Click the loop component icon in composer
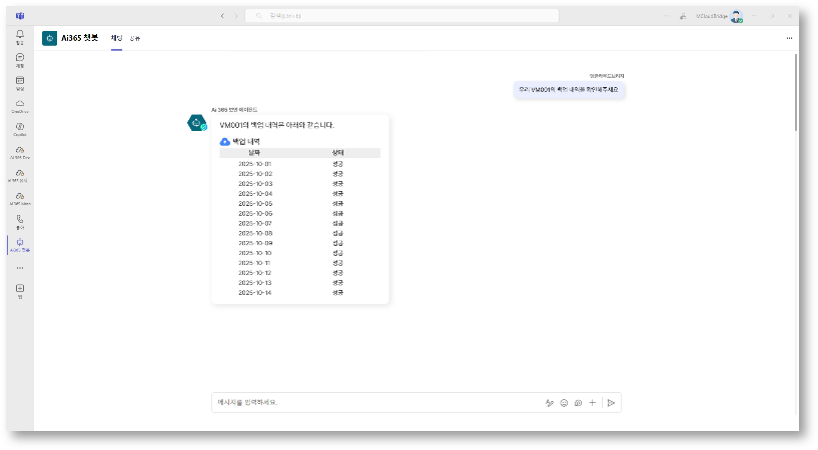Image resolution: width=818 pixels, height=450 pixels. pyautogui.click(x=578, y=403)
